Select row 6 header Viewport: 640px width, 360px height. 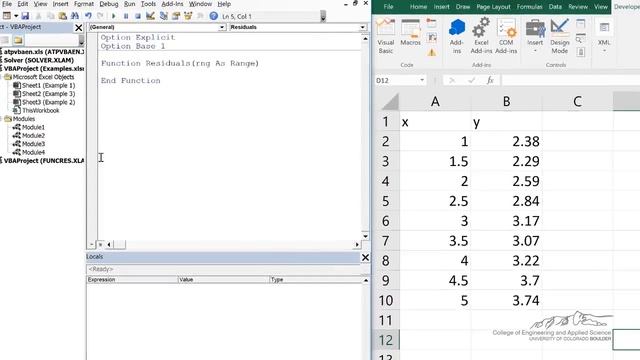pyautogui.click(x=385, y=221)
